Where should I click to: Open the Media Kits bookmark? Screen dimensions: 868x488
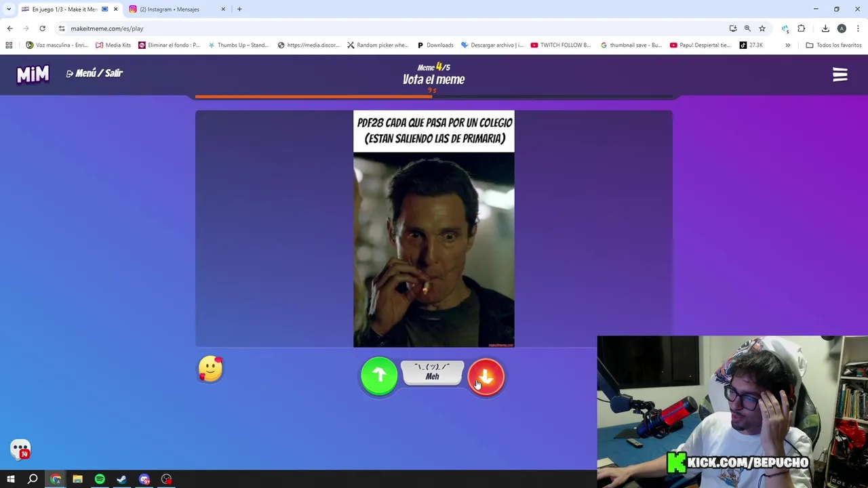coord(113,45)
